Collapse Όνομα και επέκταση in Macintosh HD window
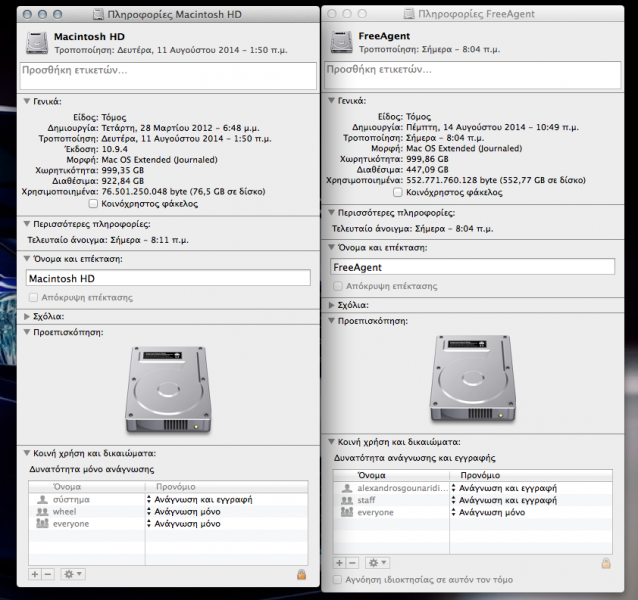638x600 pixels. pos(27,259)
